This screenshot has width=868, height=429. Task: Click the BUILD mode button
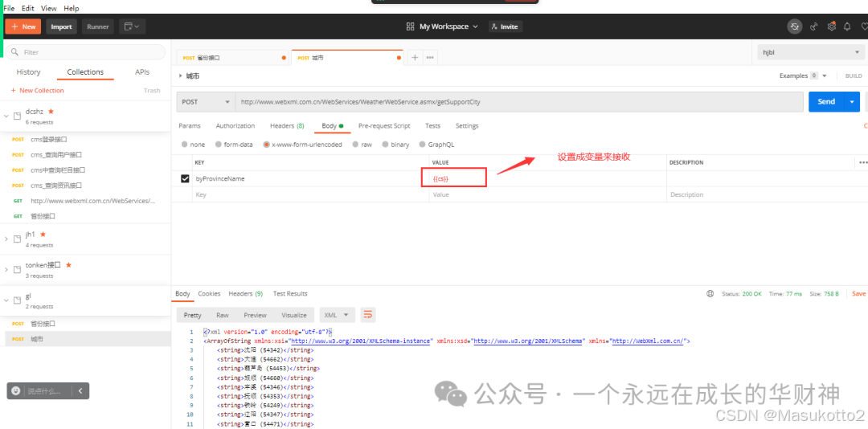(x=853, y=76)
